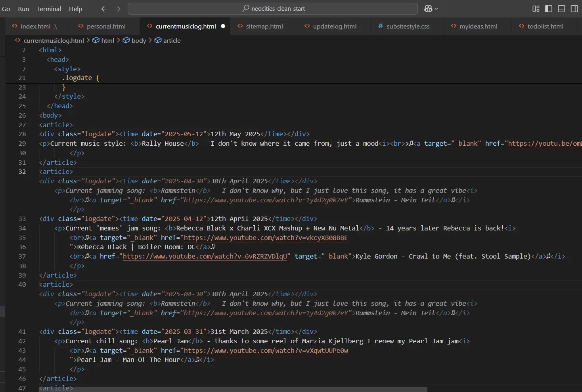Jump to sticky <head> line 3
582x392 pixels.
click(x=58, y=59)
